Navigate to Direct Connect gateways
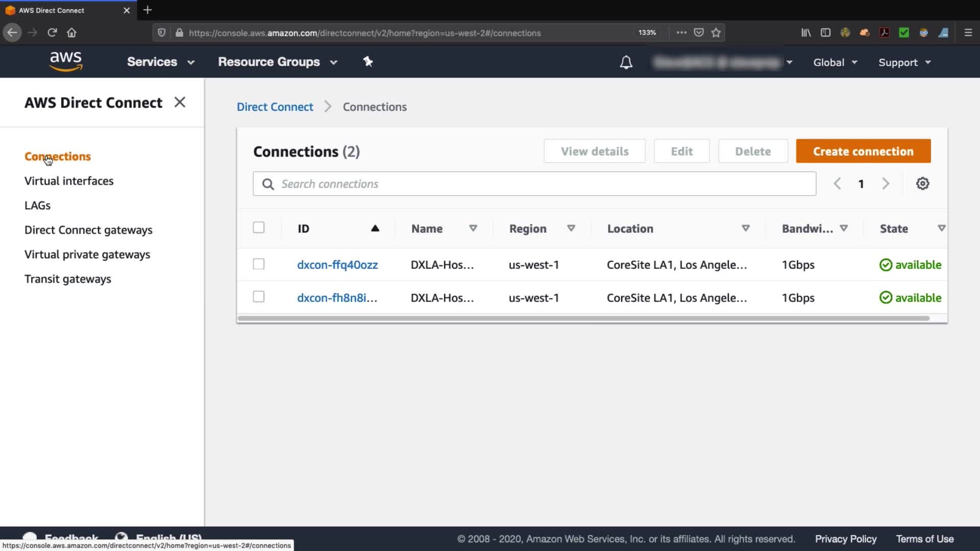The height and width of the screenshot is (551, 980). (x=88, y=230)
